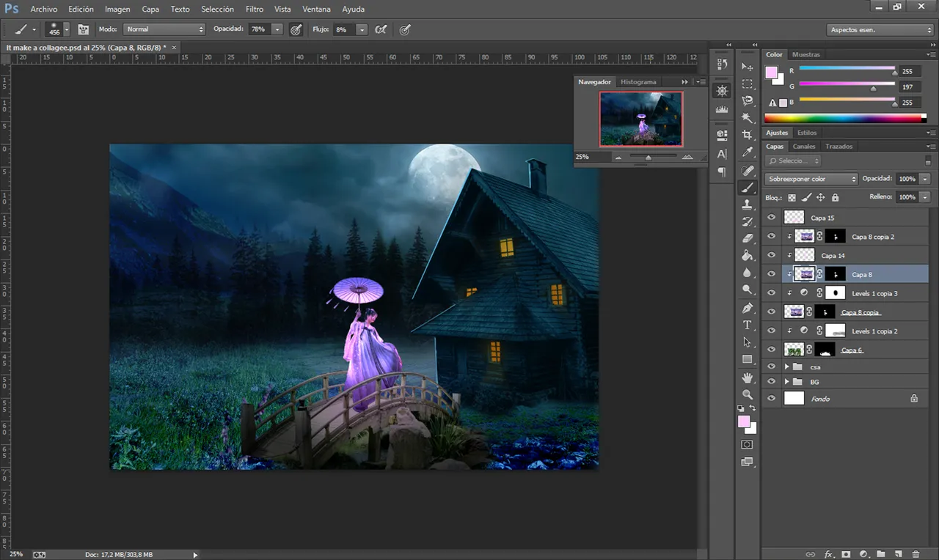Expand the BG layer group
939x560 pixels.
786,382
